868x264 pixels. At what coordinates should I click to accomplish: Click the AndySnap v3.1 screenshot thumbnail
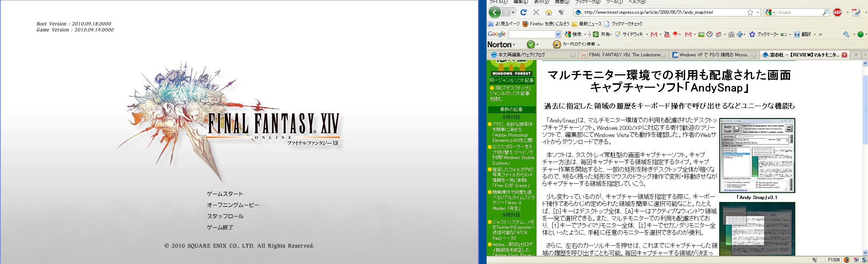pyautogui.click(x=757, y=155)
